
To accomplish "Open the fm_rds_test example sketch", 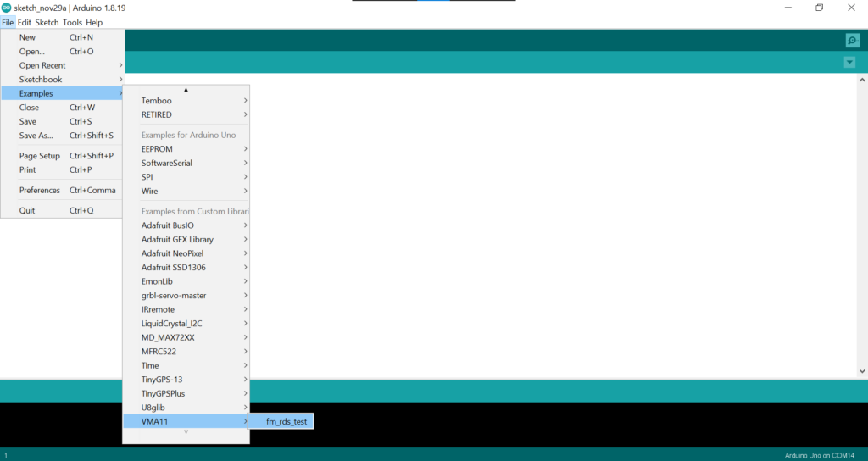I will pos(286,421).
